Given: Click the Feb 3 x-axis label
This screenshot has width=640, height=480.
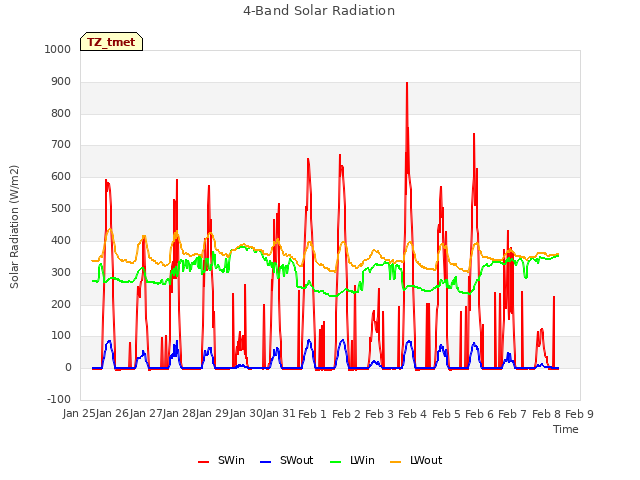Looking at the screenshot, I should tap(379, 414).
